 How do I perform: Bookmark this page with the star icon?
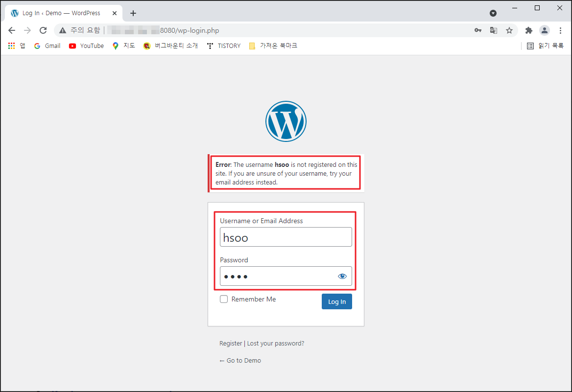point(509,30)
